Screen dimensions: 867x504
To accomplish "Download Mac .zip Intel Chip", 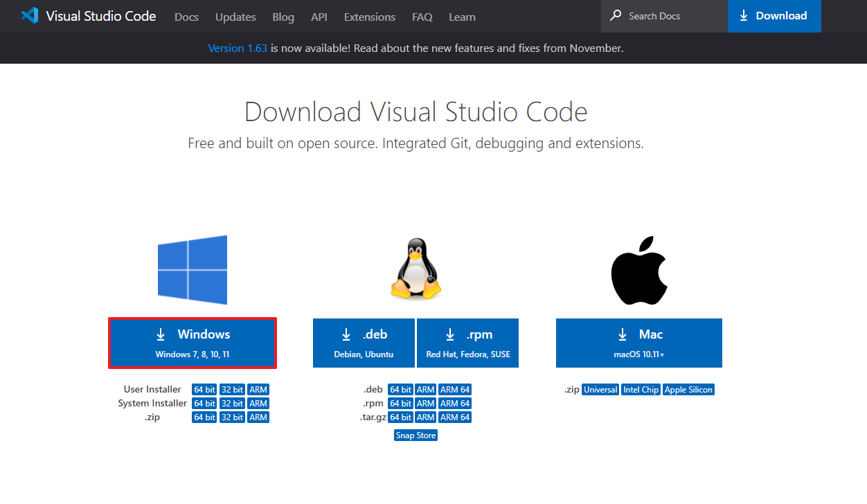I will tap(641, 390).
